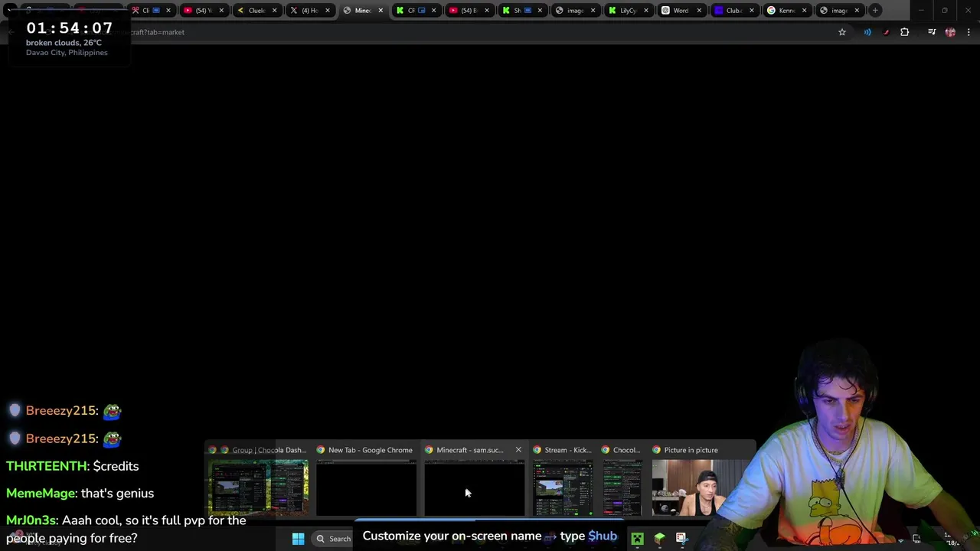Select the Chocol... window preview

(622, 481)
